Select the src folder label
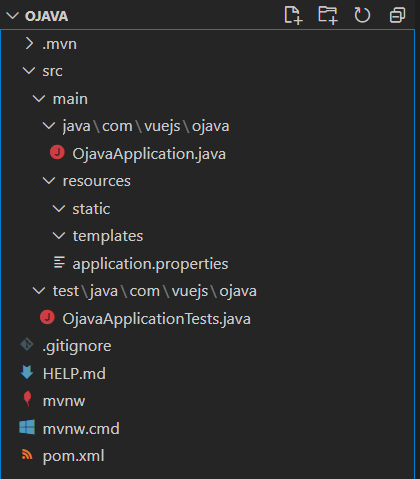420x479 pixels. pyautogui.click(x=52, y=71)
